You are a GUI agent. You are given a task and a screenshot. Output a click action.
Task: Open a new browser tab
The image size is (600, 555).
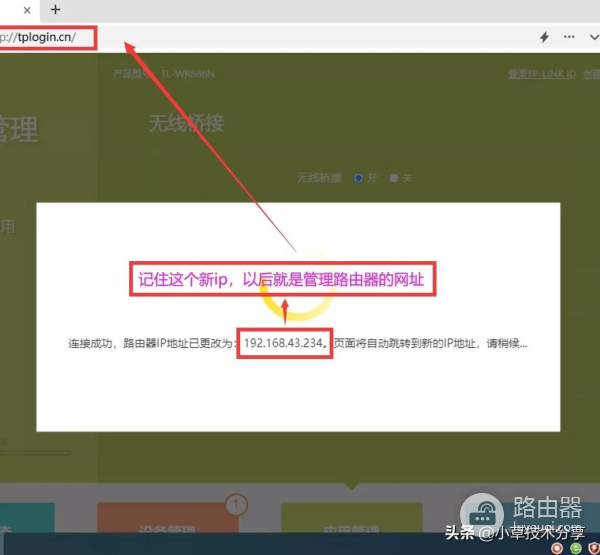click(55, 10)
